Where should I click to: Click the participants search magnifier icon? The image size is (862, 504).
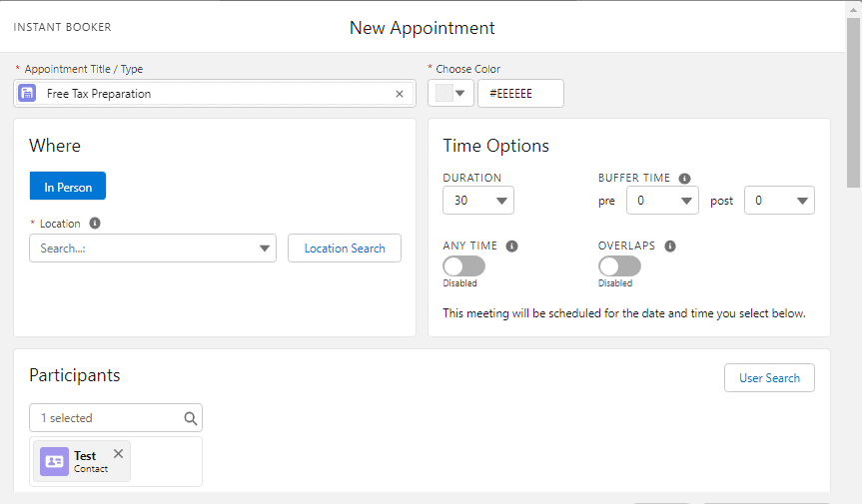(x=191, y=418)
